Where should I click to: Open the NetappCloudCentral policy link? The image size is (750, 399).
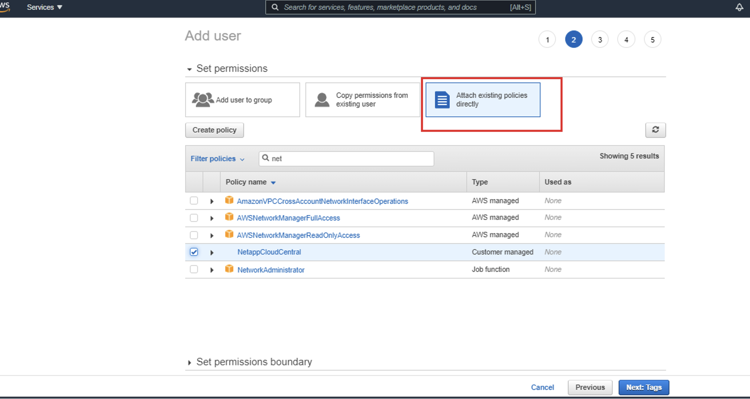tap(269, 252)
